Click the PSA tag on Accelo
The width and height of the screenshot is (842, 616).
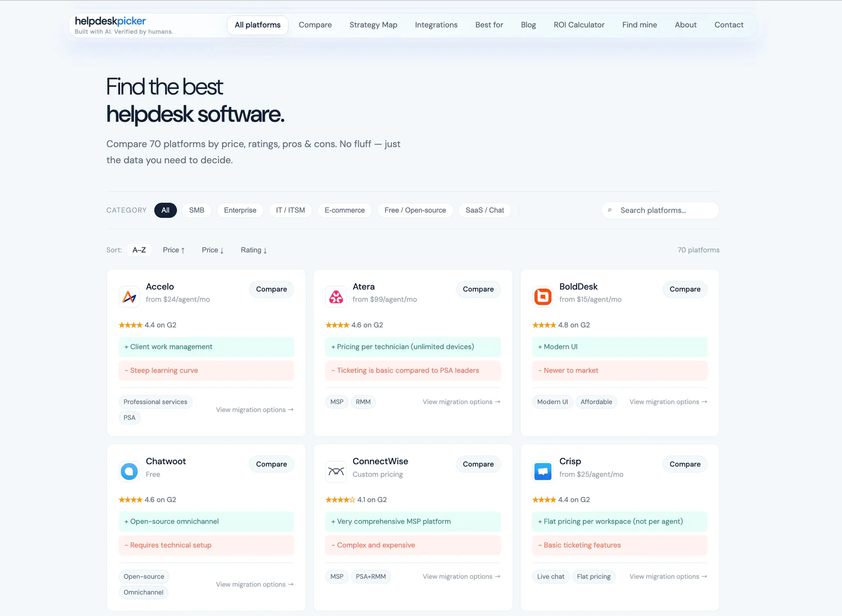(130, 417)
